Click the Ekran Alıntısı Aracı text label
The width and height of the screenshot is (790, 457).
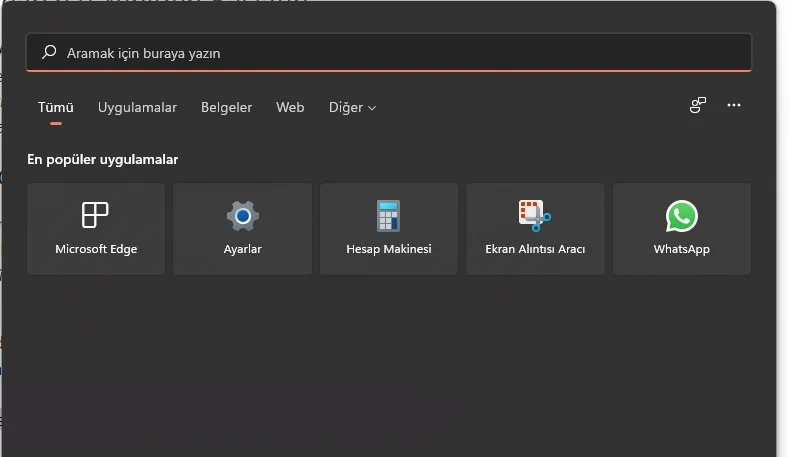coord(534,249)
